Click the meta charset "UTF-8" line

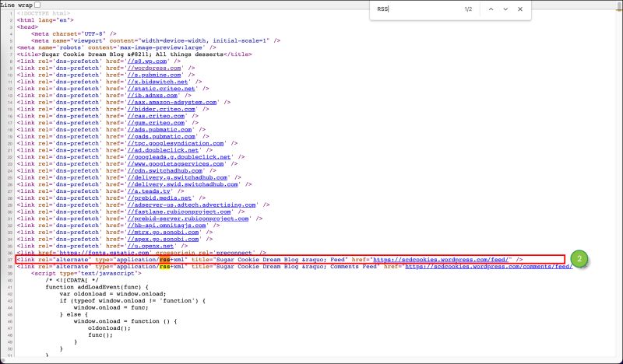pyautogui.click(x=74, y=33)
